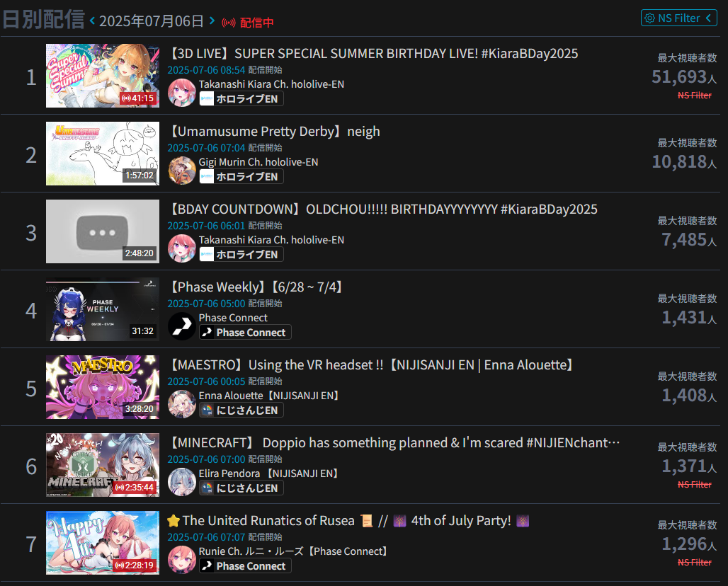Screen dimensions: 728x586
Task: Toggle NS Filter label under Elira Pendora's viewer count
Action: pos(694,484)
